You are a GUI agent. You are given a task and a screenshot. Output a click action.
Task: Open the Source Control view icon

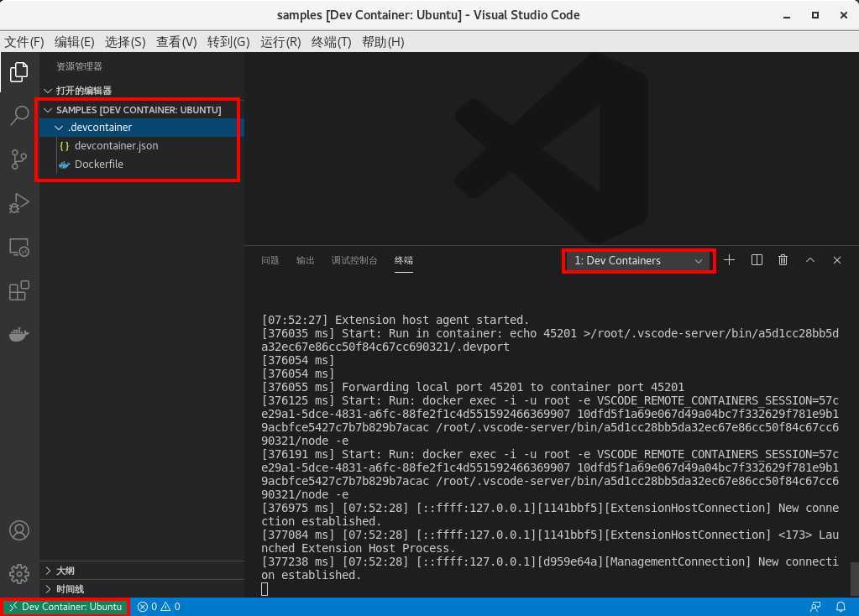19,159
